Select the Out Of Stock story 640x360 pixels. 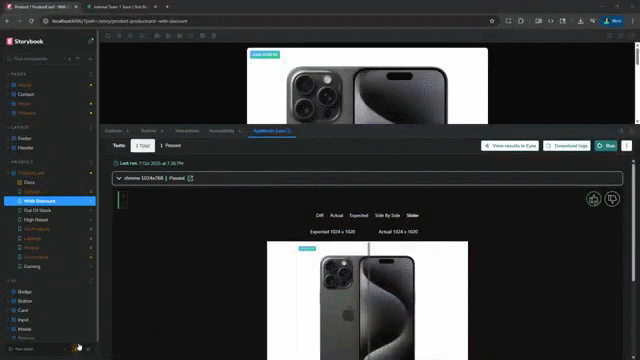[37, 210]
